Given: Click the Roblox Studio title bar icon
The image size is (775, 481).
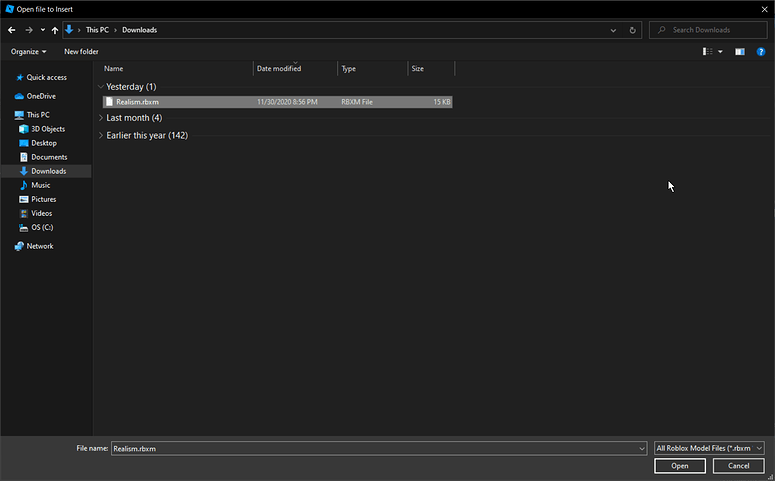Looking at the screenshot, I should [9, 9].
